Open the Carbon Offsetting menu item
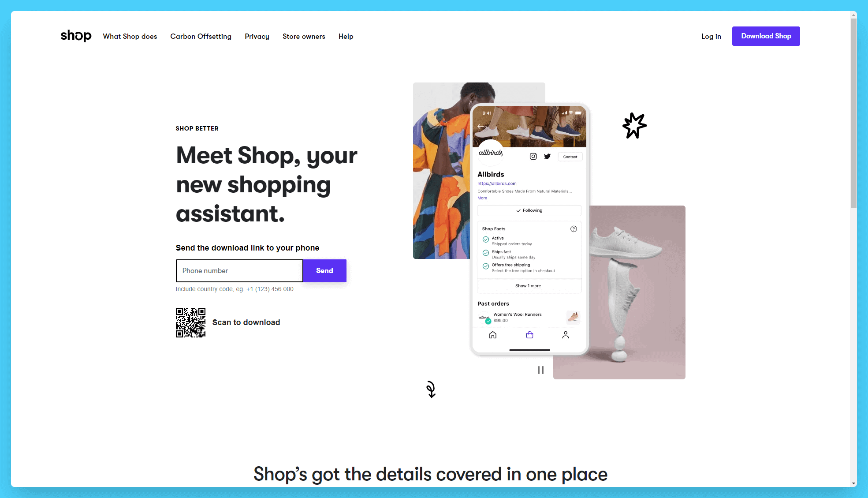This screenshot has width=868, height=498. [201, 36]
